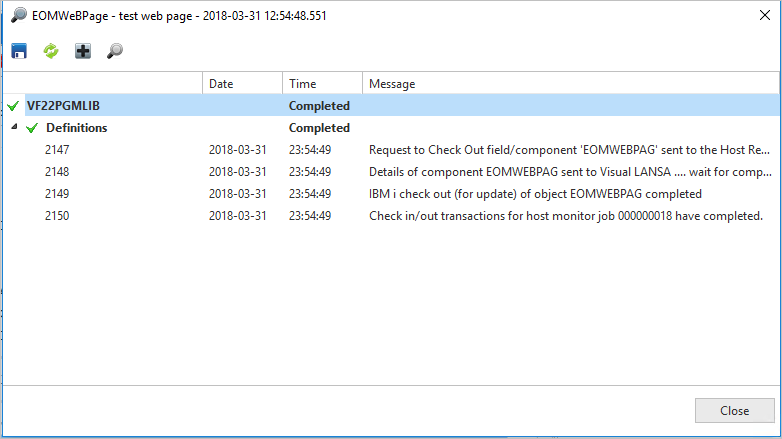Click the black plus Expand All icon
The height and width of the screenshot is (439, 782).
pos(83,50)
